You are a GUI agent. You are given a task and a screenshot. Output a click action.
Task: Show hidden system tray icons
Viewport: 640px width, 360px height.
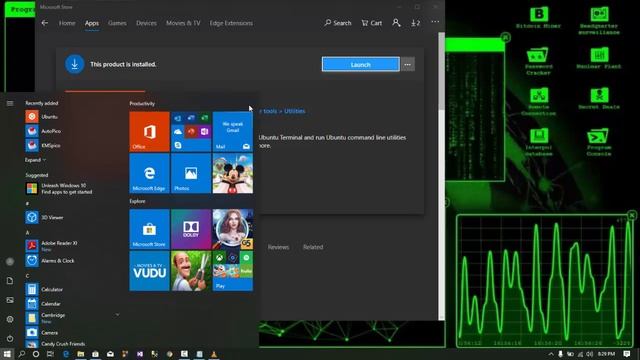point(551,354)
